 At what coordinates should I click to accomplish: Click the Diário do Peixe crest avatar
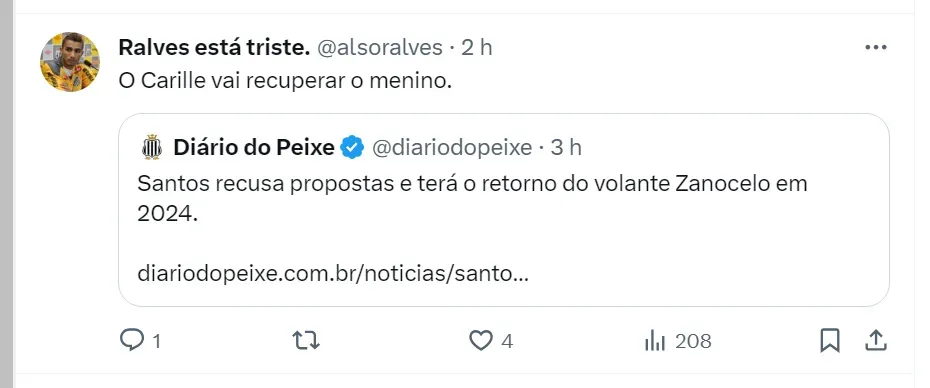point(152,147)
